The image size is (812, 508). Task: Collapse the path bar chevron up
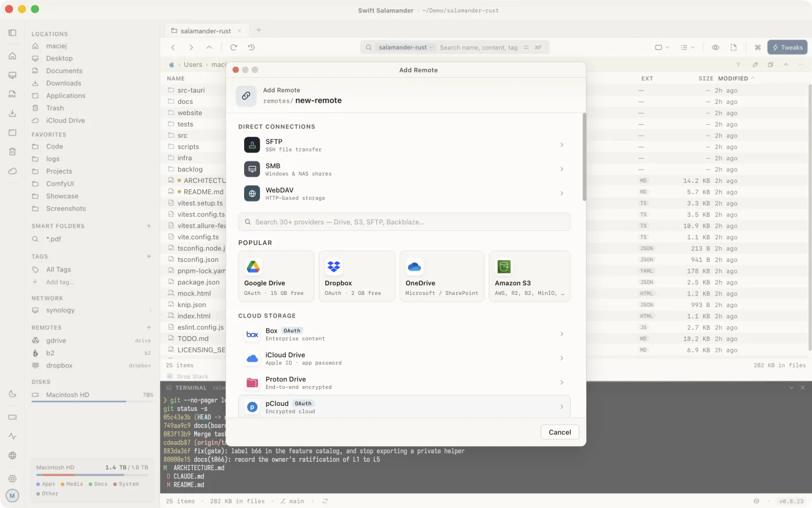(786, 64)
